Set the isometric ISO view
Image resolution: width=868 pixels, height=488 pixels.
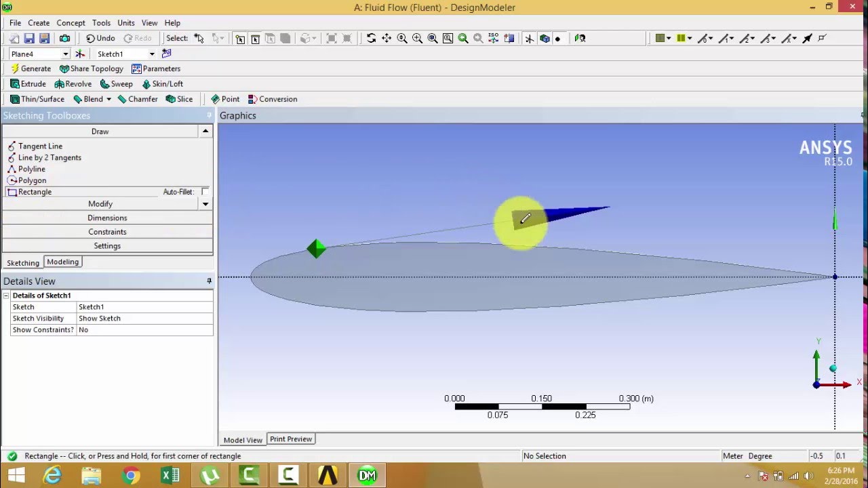pos(494,39)
